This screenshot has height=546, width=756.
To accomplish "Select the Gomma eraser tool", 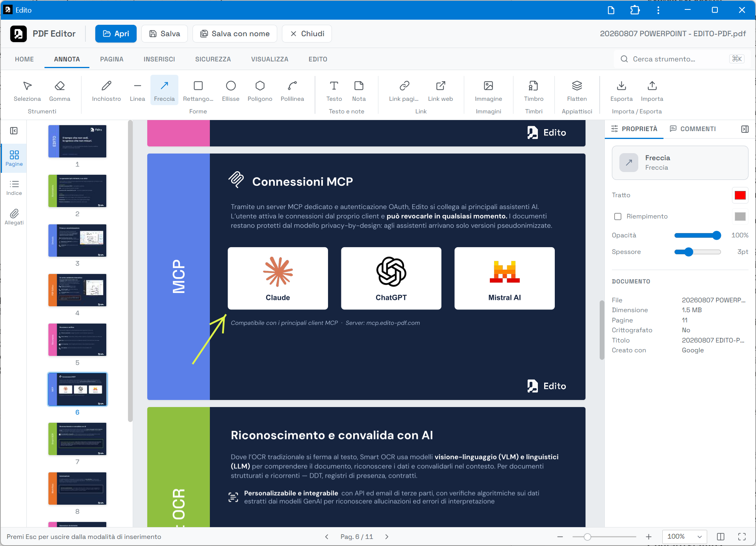I will tap(59, 91).
